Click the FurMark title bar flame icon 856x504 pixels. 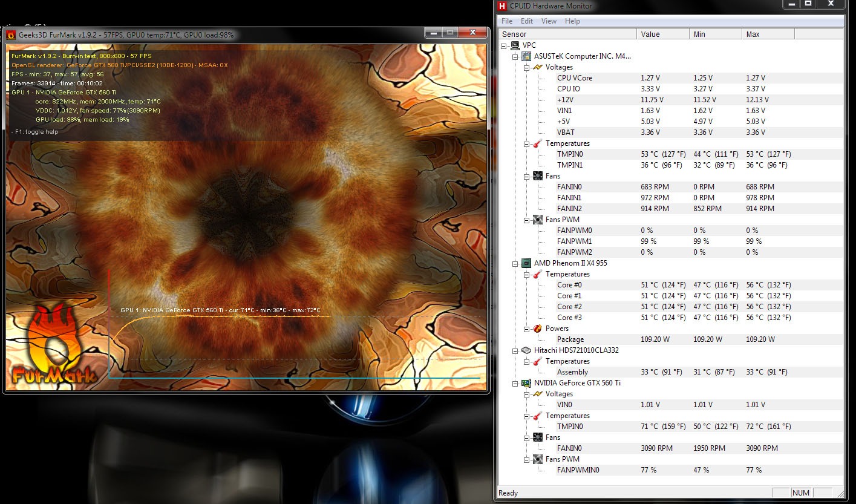[x=10, y=35]
